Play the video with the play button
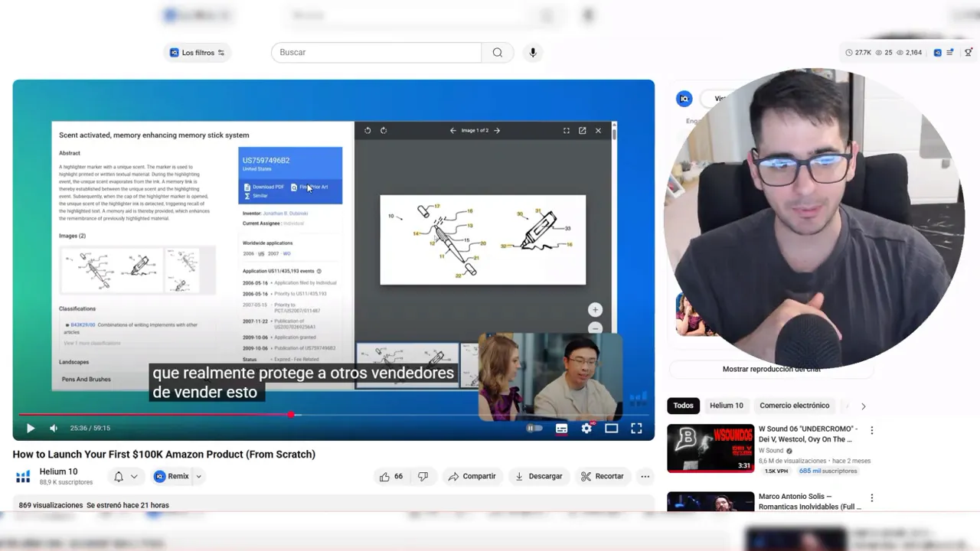Viewport: 980px width, 551px height. 31,429
